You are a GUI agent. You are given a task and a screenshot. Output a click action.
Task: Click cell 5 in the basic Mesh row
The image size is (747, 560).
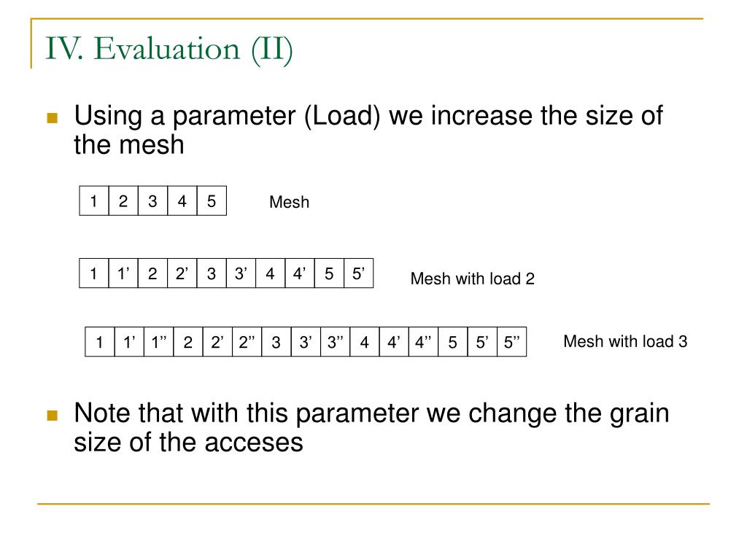click(x=212, y=201)
